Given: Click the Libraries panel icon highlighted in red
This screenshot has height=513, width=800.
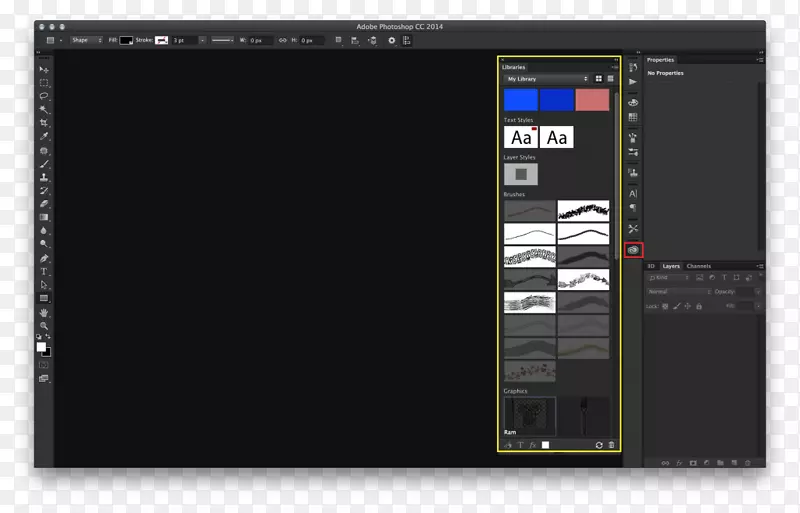Looking at the screenshot, I should click(633, 250).
